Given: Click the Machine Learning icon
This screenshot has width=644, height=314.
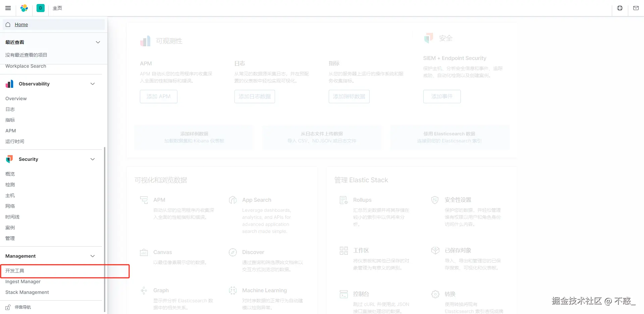Looking at the screenshot, I should (x=233, y=291).
